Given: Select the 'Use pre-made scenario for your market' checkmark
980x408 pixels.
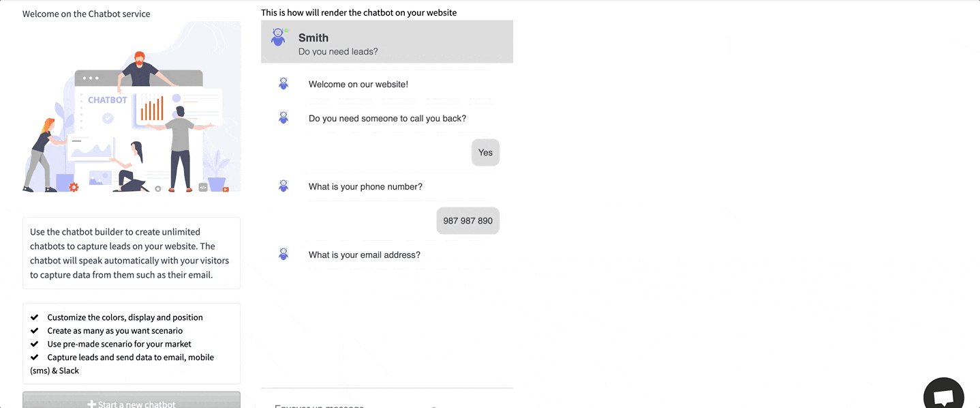Looking at the screenshot, I should (35, 343).
